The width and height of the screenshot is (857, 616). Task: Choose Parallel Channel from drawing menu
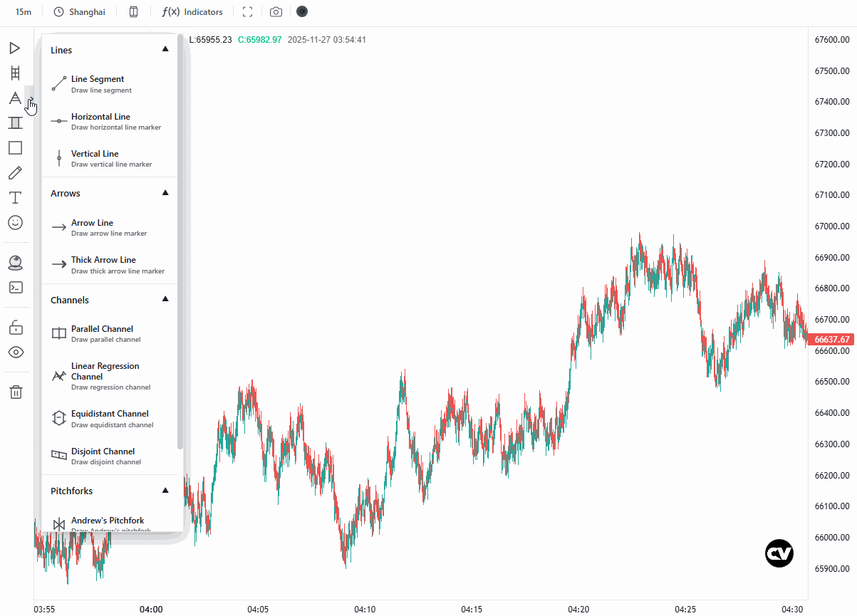tap(110, 334)
